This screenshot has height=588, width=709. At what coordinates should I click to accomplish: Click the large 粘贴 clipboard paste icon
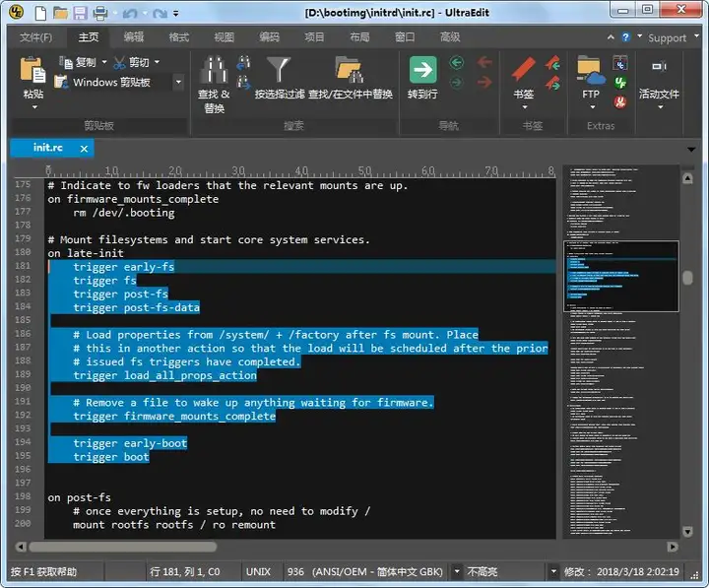[x=33, y=70]
